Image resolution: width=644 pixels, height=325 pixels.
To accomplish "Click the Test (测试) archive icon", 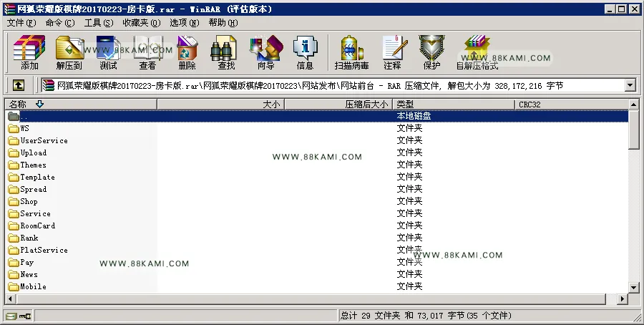I will pyautogui.click(x=109, y=52).
